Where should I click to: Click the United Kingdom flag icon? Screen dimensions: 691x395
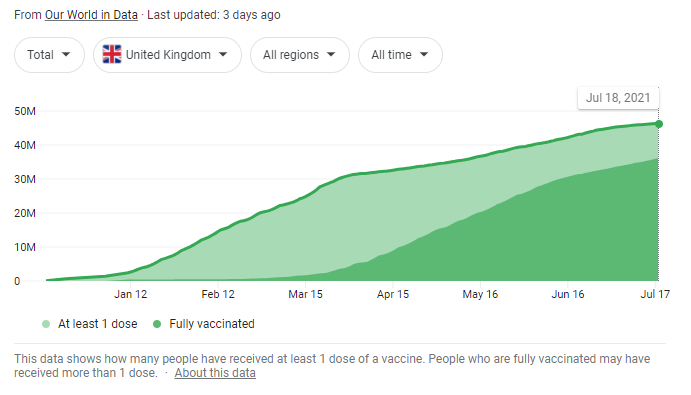[x=112, y=55]
